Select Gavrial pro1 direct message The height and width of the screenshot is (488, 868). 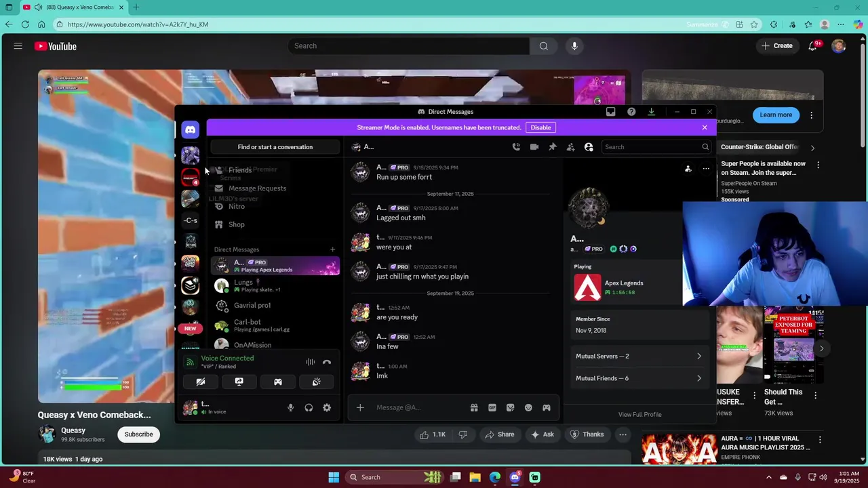tap(275, 306)
